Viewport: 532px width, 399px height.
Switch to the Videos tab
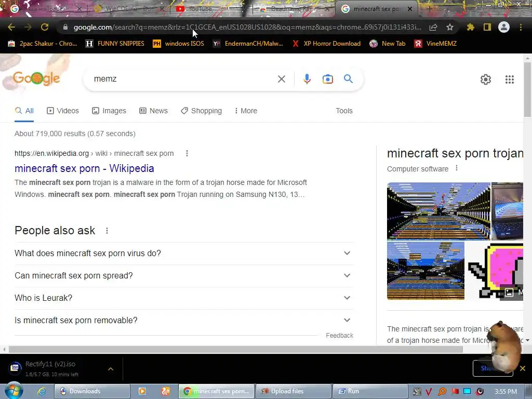coord(63,111)
